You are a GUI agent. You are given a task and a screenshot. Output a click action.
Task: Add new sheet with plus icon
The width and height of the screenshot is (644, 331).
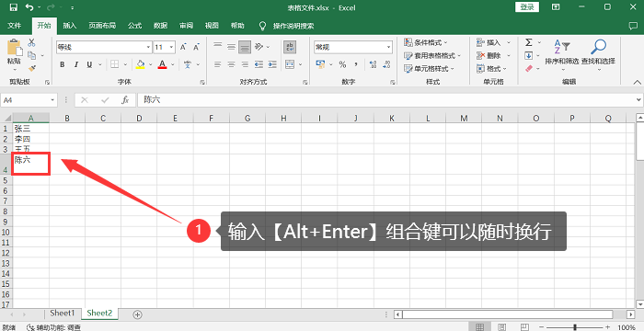coord(138,314)
